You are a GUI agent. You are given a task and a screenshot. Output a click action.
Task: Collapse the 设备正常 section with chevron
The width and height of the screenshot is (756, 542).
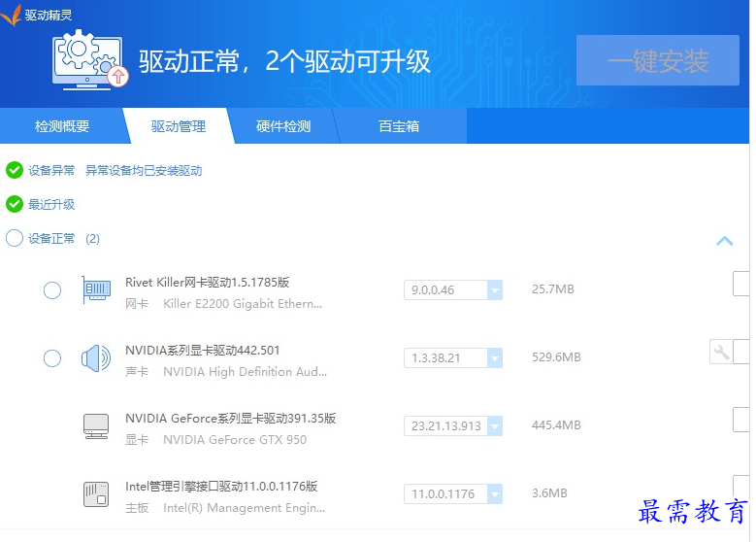[x=725, y=240]
